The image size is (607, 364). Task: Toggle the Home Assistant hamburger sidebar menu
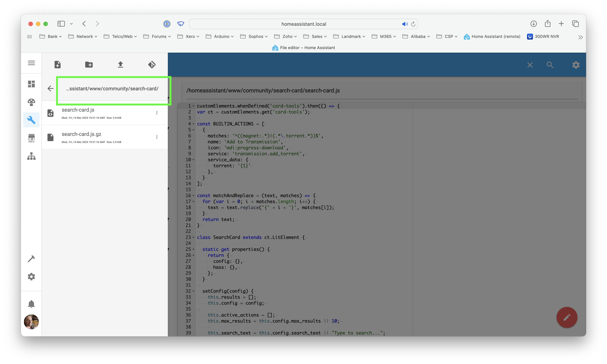click(31, 63)
